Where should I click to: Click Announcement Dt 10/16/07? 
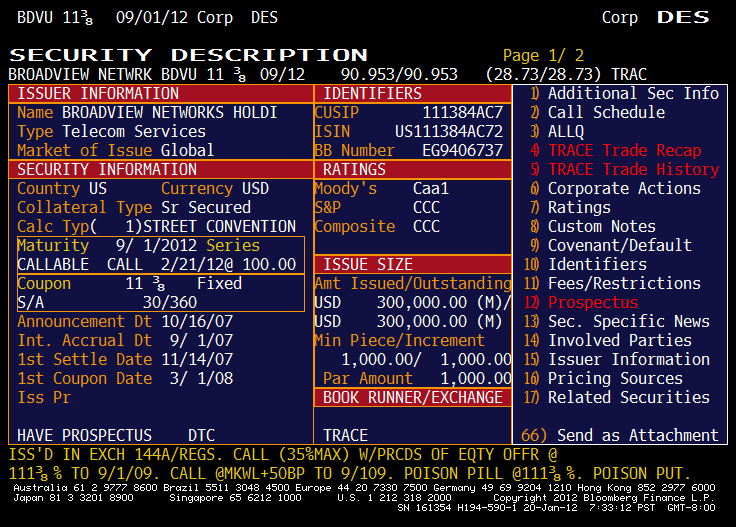click(x=197, y=321)
